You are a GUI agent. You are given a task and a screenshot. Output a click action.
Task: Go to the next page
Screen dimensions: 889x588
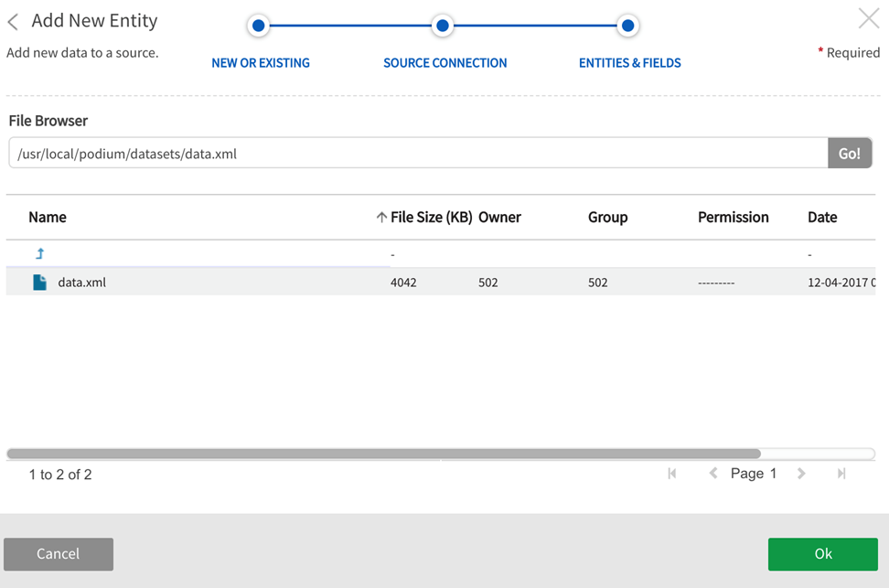click(801, 473)
